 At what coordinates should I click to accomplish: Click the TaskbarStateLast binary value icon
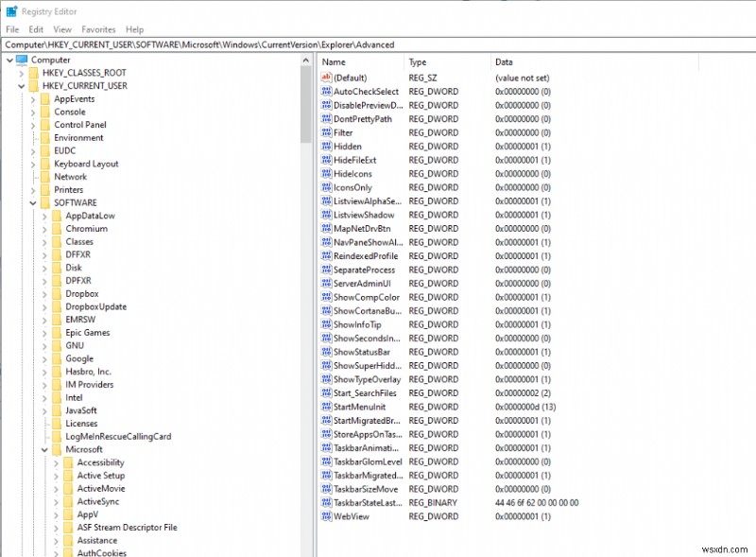tap(326, 502)
